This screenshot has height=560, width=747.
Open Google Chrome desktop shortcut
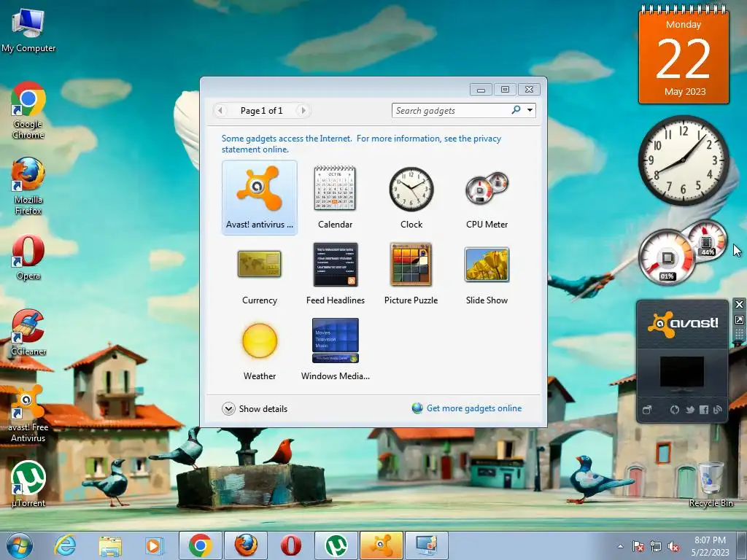(28, 111)
